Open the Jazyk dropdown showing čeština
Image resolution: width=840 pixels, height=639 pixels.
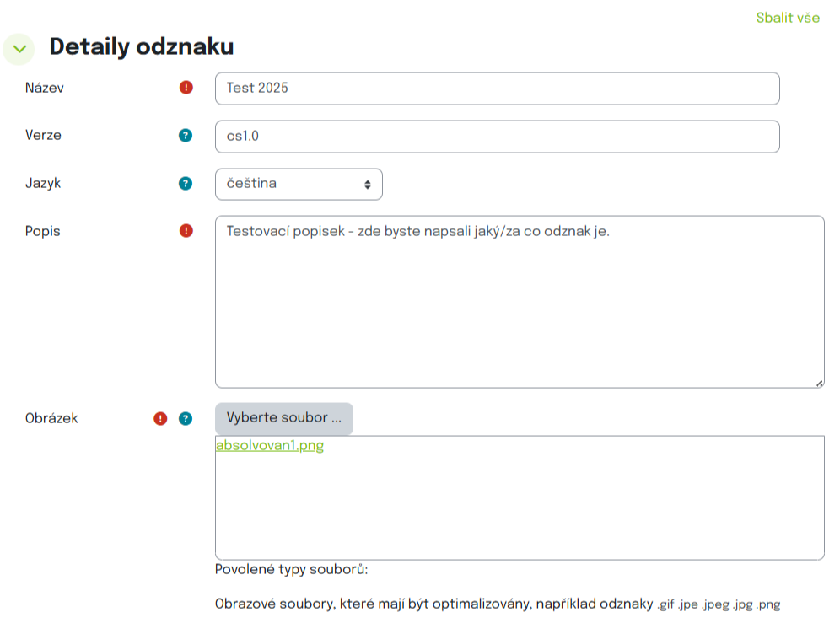(299, 184)
